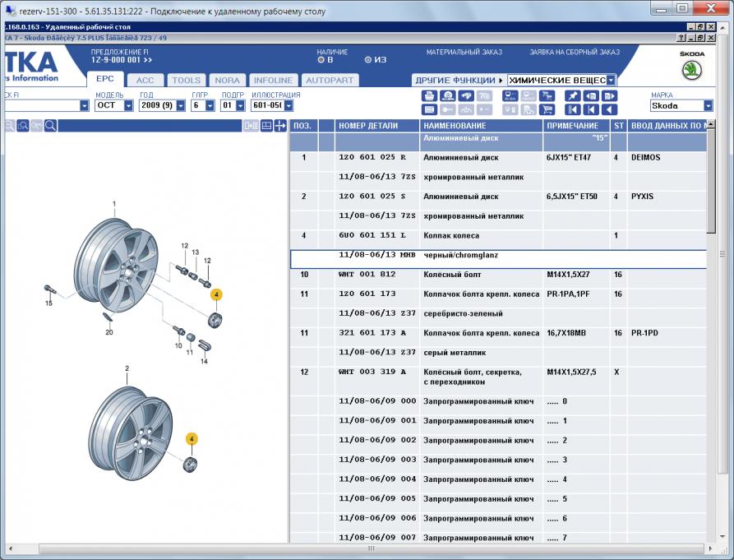The width and height of the screenshot is (734, 560).
Task: Click the Skoda logo emblem
Action: click(x=692, y=70)
